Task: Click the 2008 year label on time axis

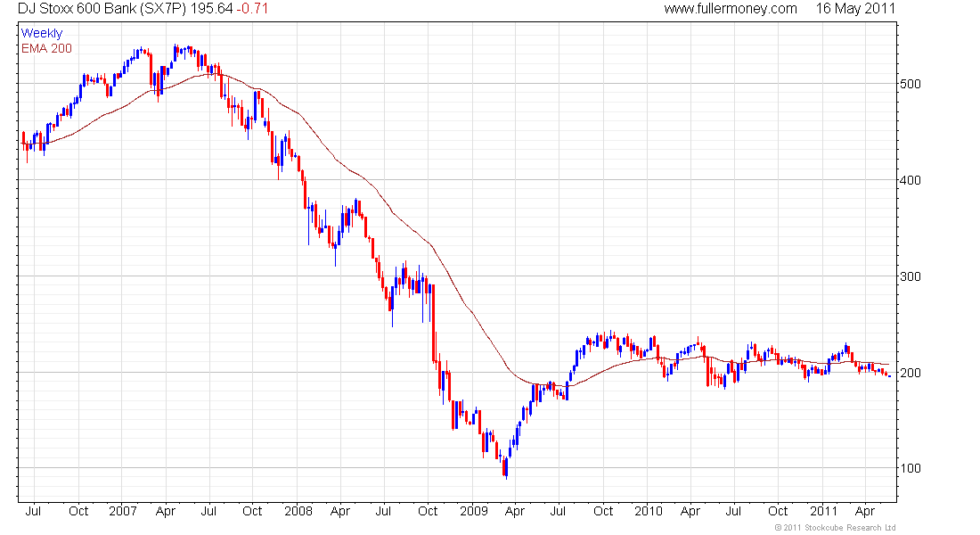Action: (x=298, y=511)
